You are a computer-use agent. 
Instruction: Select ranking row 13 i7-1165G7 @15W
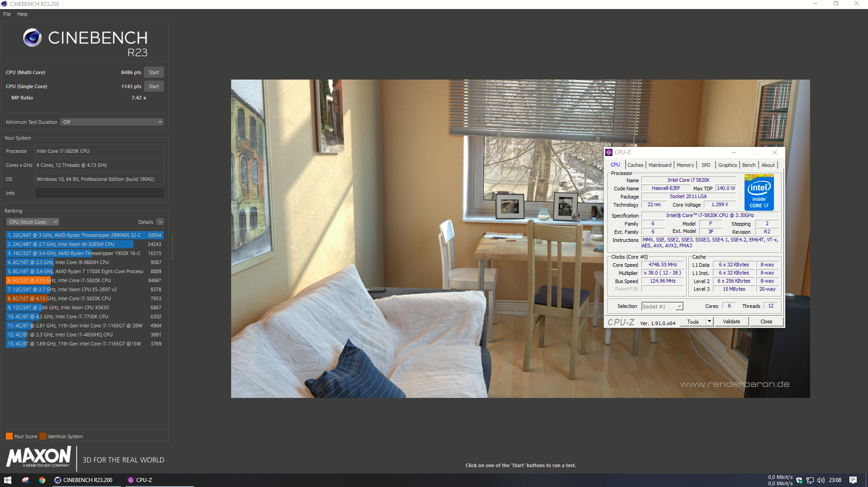click(x=85, y=344)
